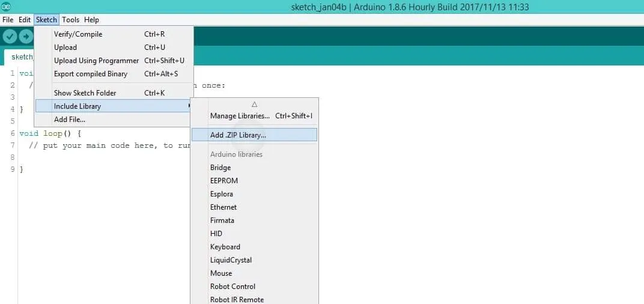
Task: Include the Keyboard library
Action: click(x=255, y=247)
